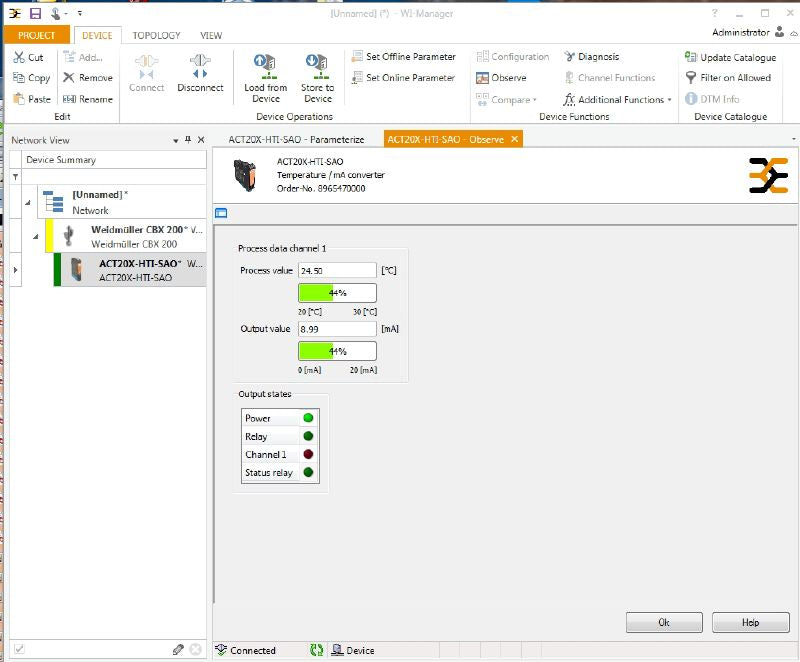Click the Diagnosis tool in ribbon

tap(592, 57)
